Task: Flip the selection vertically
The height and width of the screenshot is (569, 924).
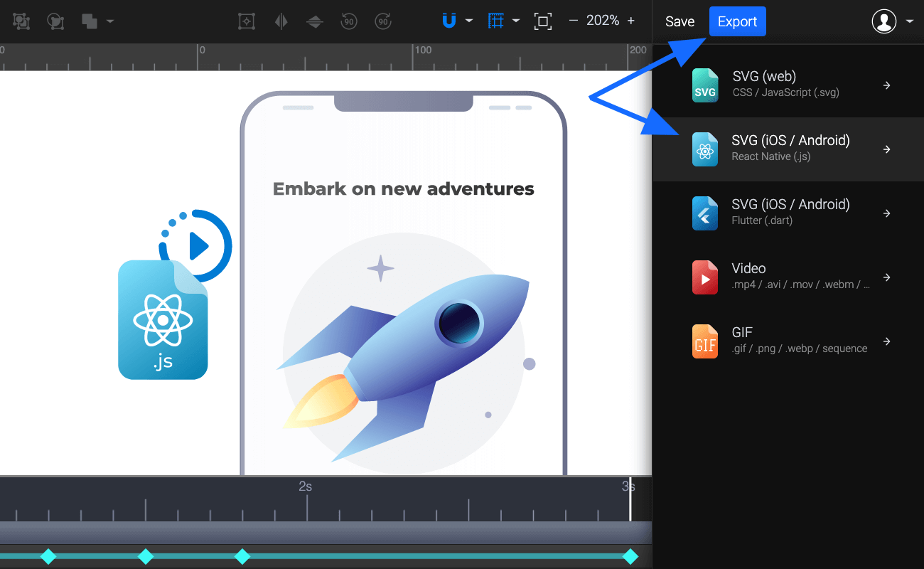Action: pos(314,21)
